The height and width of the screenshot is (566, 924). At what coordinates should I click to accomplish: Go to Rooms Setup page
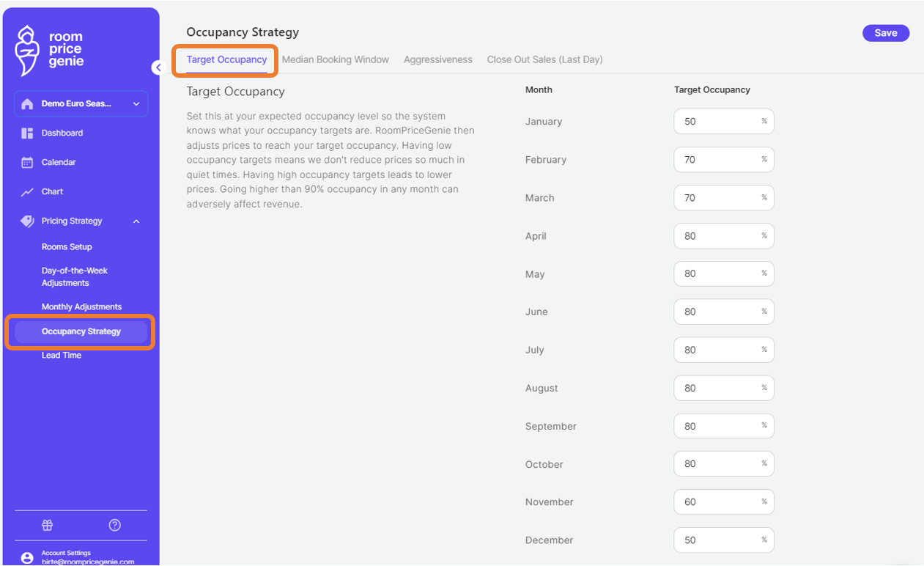pos(67,247)
